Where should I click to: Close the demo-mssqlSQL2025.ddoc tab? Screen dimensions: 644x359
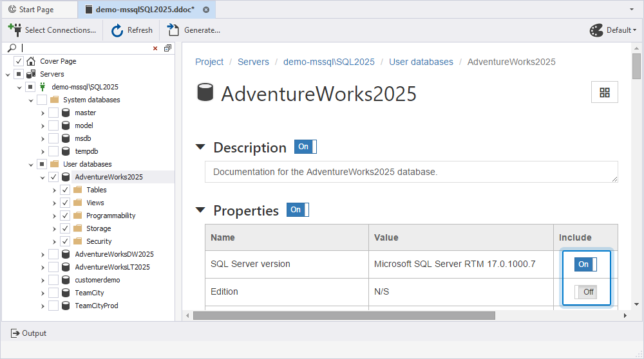(206, 10)
